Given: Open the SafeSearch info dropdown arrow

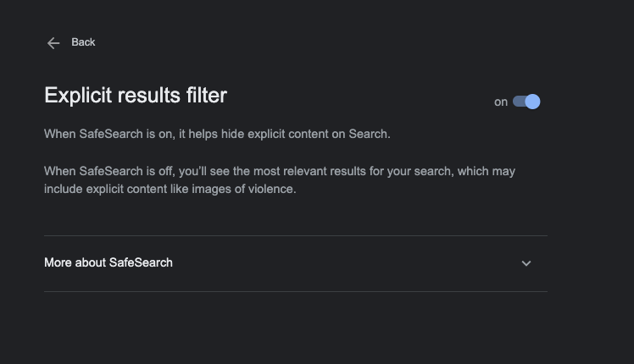Looking at the screenshot, I should point(526,263).
